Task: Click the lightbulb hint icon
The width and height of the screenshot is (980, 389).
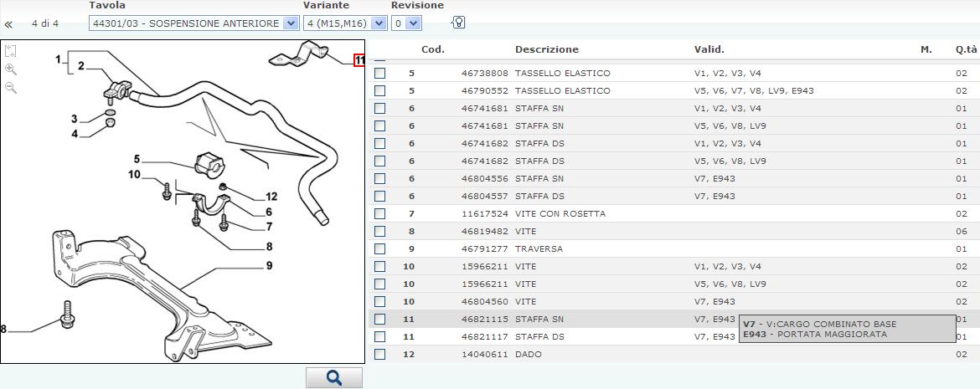Action: [457, 23]
